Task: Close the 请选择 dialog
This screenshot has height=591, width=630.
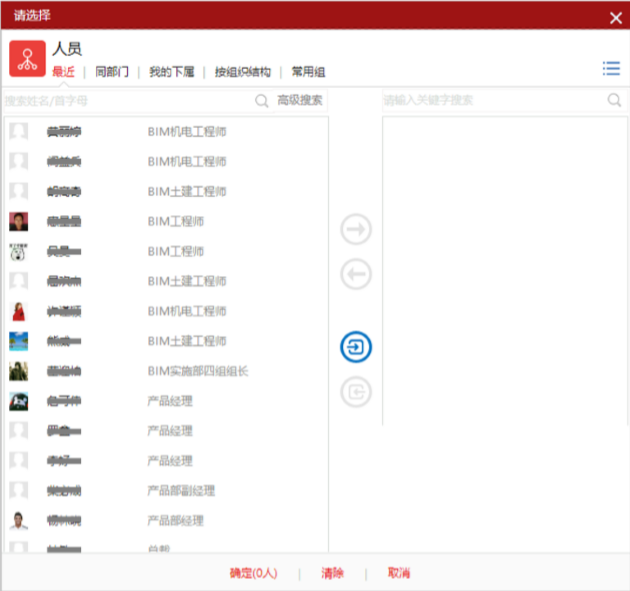Action: point(616,18)
